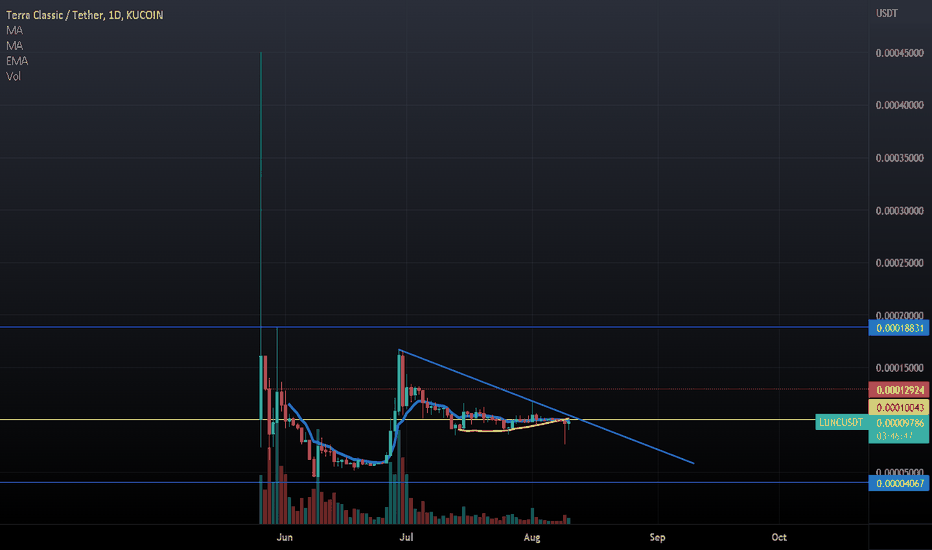This screenshot has height=550, width=932.
Task: Click the 0.00010043 yellow price label
Action: click(899, 407)
